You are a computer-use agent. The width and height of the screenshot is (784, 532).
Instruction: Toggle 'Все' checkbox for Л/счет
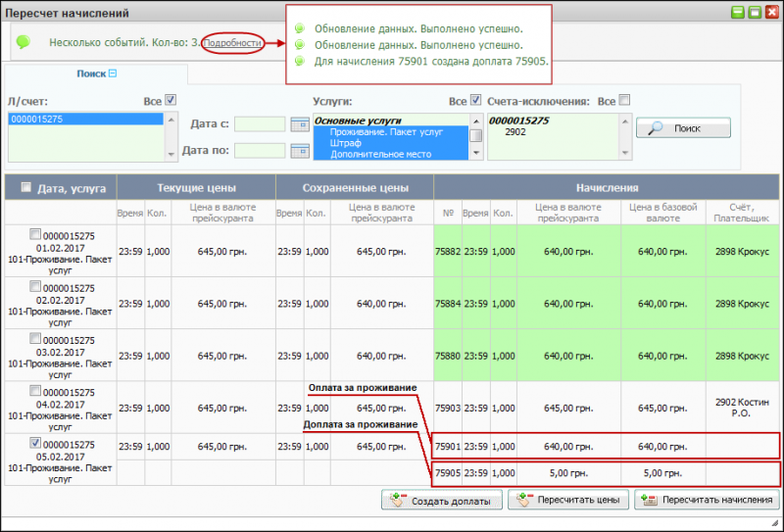coord(171,100)
